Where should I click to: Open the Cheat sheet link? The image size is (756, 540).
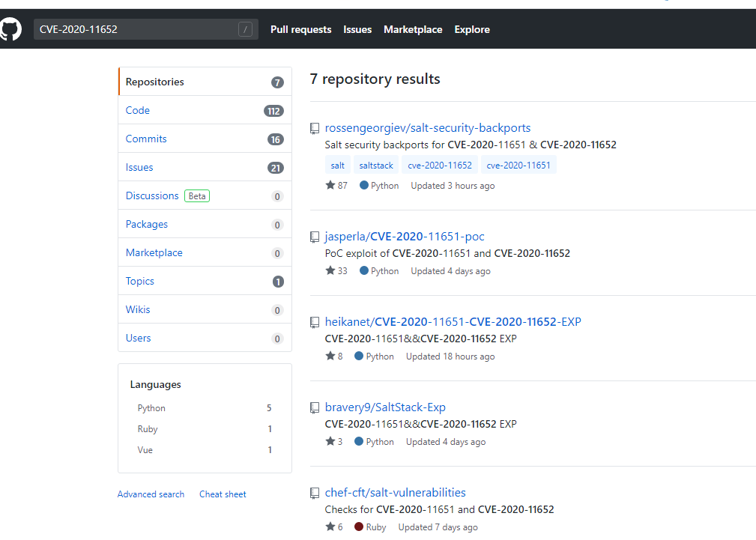tap(223, 494)
